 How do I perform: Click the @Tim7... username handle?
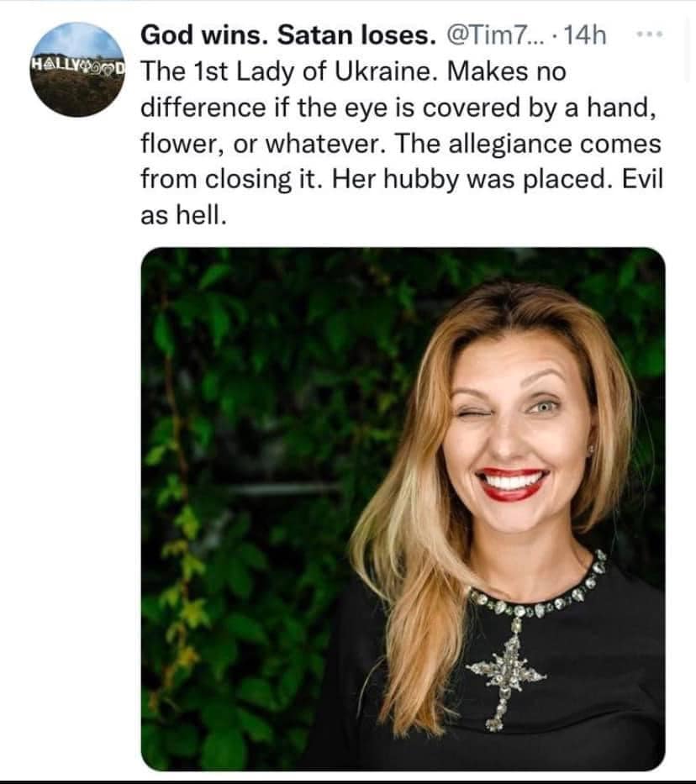(x=496, y=35)
